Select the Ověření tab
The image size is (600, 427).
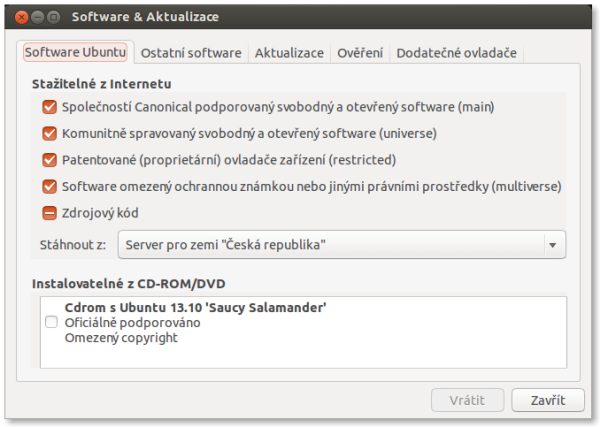coord(360,52)
